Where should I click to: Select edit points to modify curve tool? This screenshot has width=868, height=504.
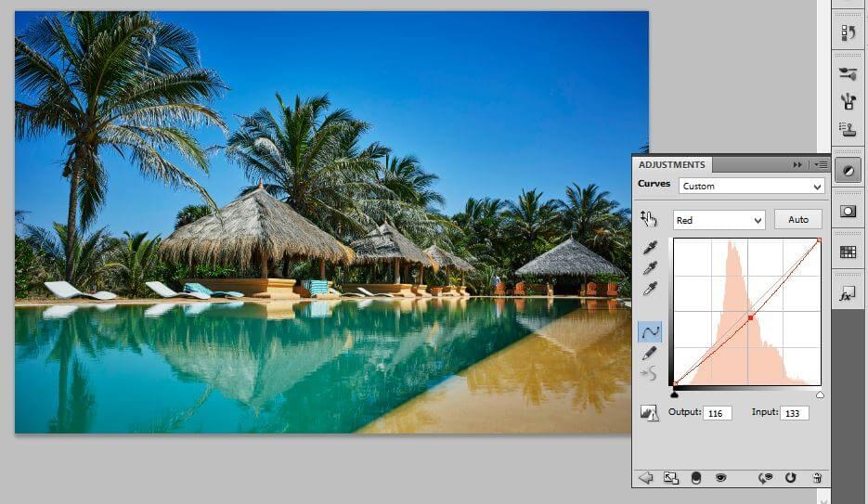click(650, 332)
